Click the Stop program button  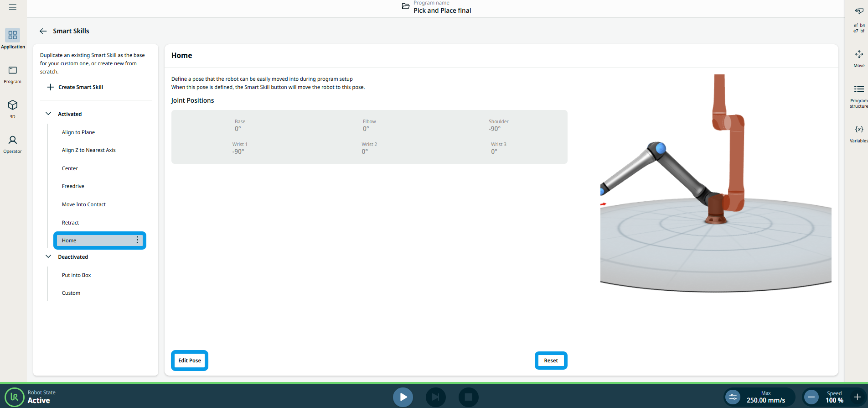click(x=468, y=397)
